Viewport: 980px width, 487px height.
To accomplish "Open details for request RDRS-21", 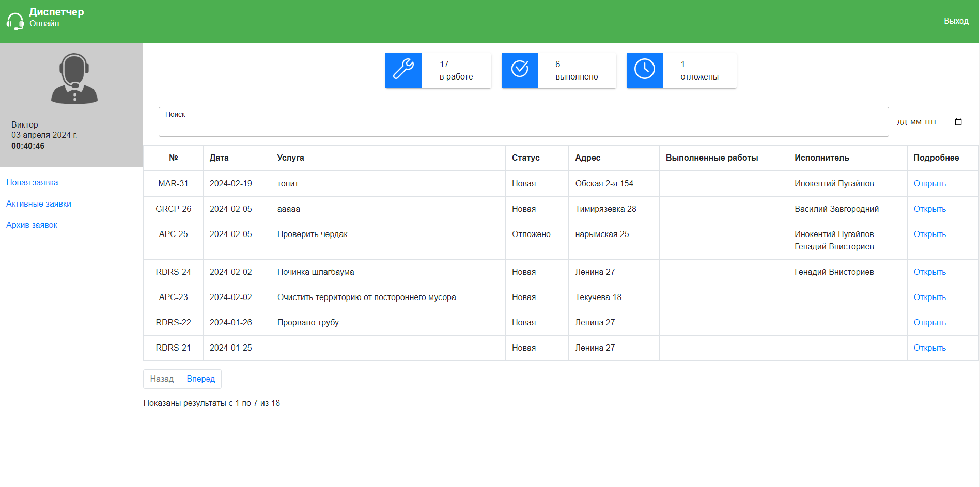I will click(929, 348).
